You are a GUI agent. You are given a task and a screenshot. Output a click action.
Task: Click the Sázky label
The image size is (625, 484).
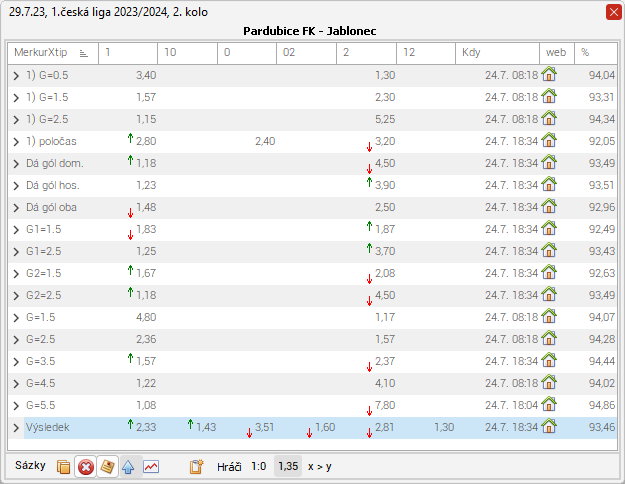pos(30,465)
